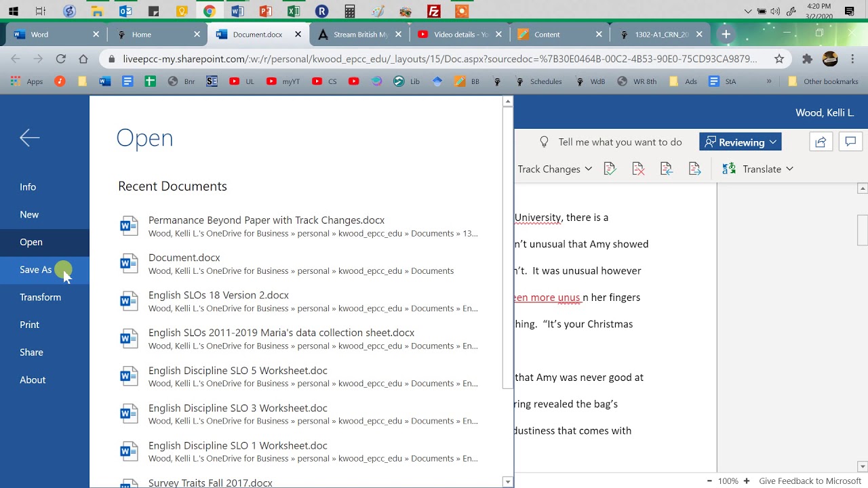This screenshot has height=488, width=868.
Task: Go to the next change icon
Action: tap(694, 169)
